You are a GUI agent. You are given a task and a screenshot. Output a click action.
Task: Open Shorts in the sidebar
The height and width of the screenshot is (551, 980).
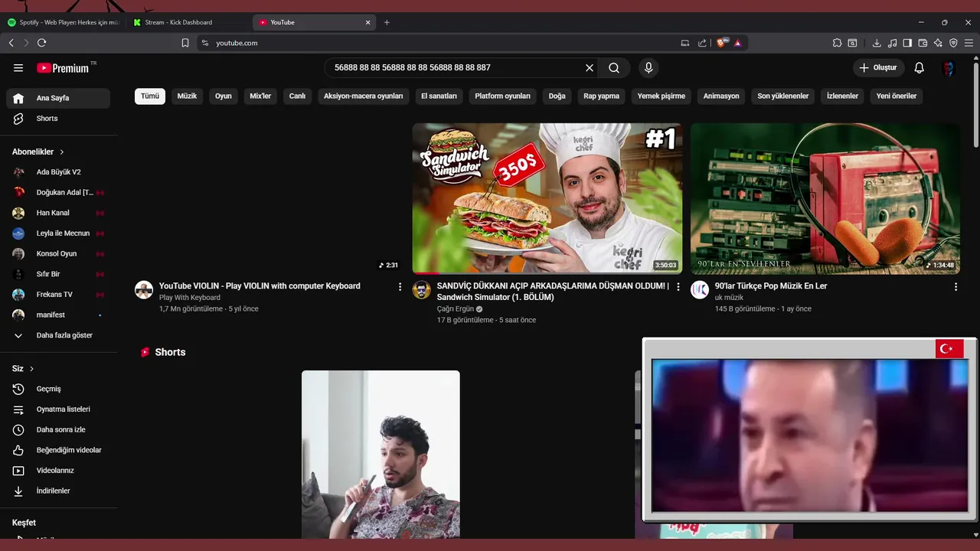pos(58,119)
